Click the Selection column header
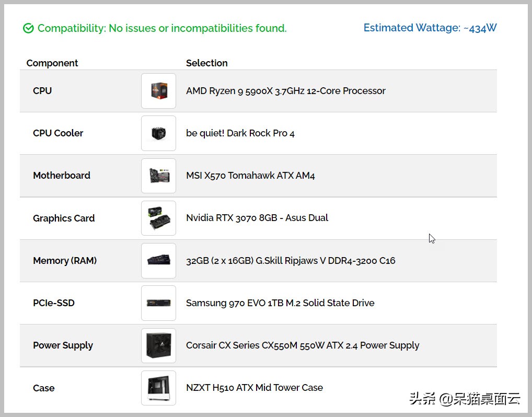Screen dimensions: 532x417 tap(206, 63)
